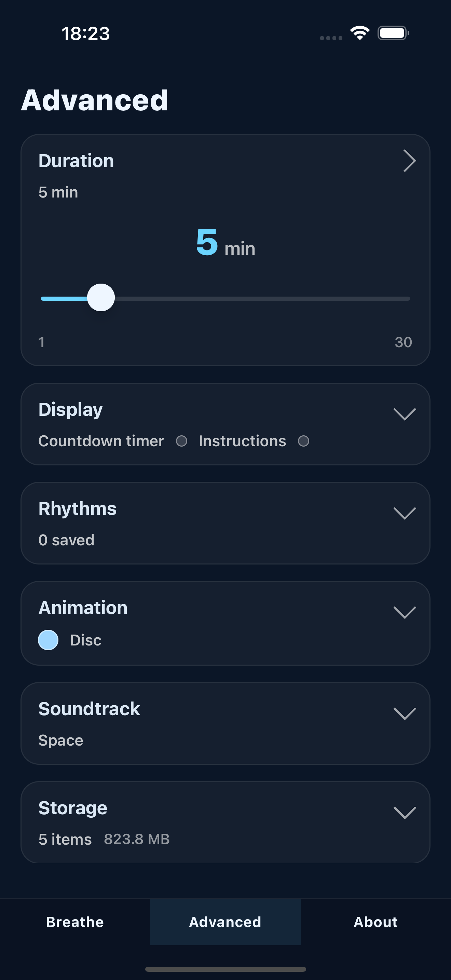The width and height of the screenshot is (451, 980).
Task: Toggle the Instructions indicator dot
Action: tap(303, 441)
